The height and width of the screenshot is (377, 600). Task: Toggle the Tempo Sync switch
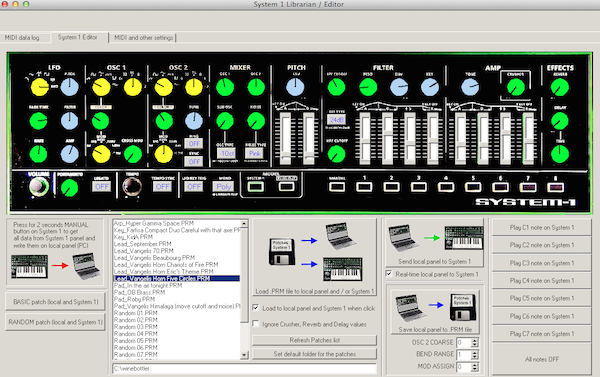point(162,186)
